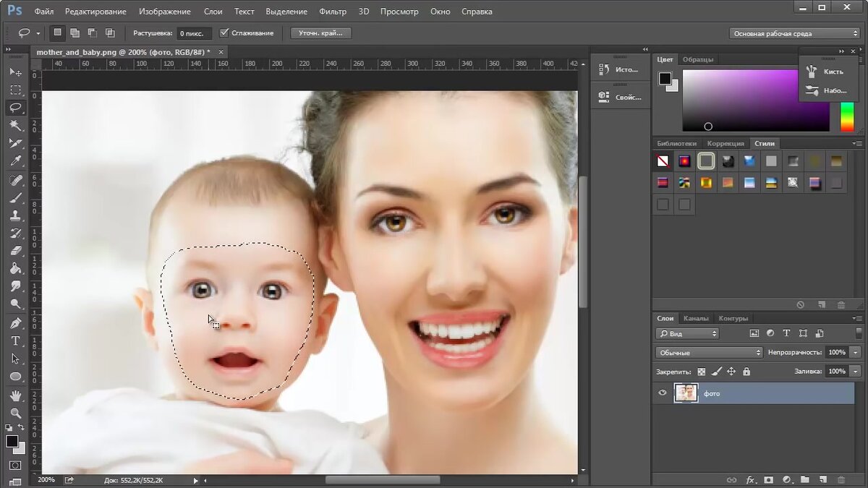Select the Rectangular Marquee tool
868x488 pixels.
point(15,90)
